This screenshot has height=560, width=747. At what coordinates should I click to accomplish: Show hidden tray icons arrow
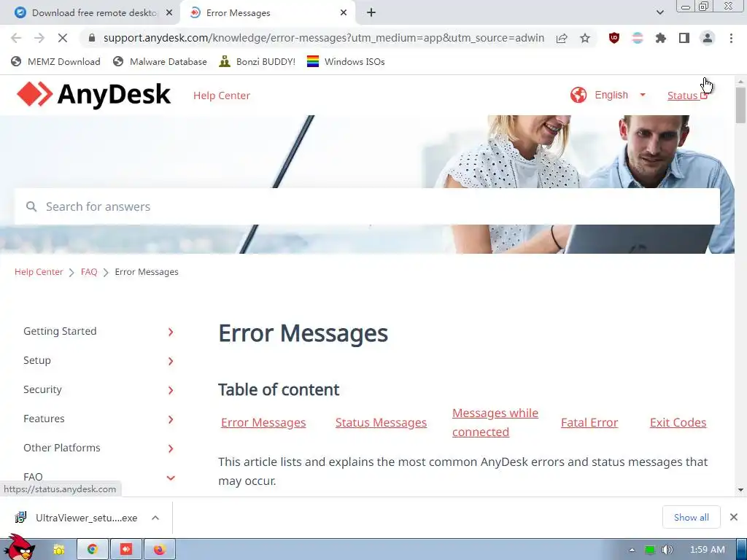[x=632, y=550]
